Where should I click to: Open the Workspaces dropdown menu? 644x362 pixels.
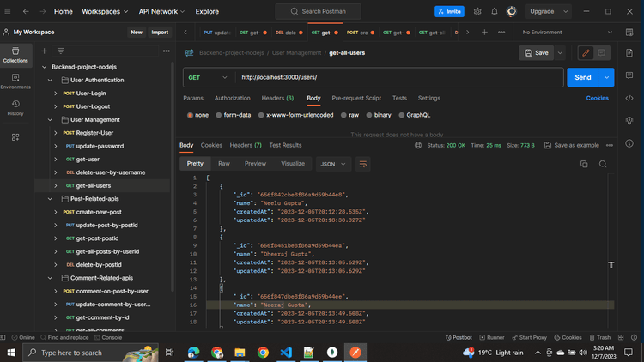click(105, 11)
